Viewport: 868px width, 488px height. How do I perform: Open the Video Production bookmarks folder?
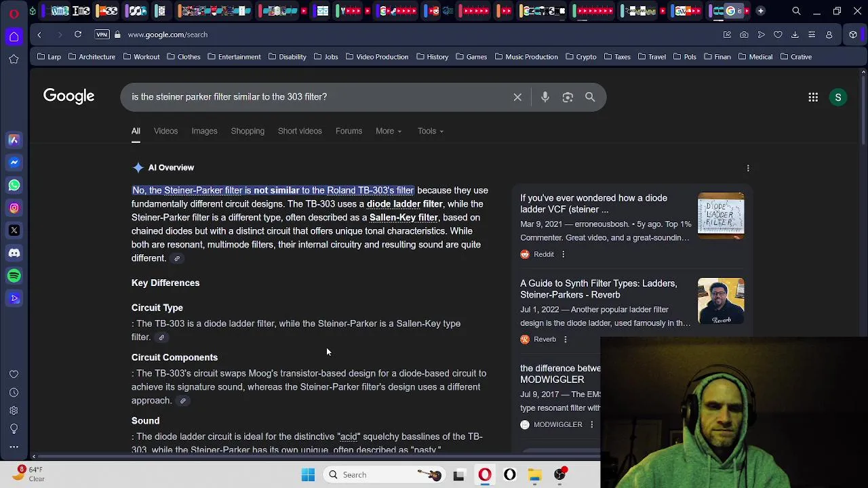point(377,57)
